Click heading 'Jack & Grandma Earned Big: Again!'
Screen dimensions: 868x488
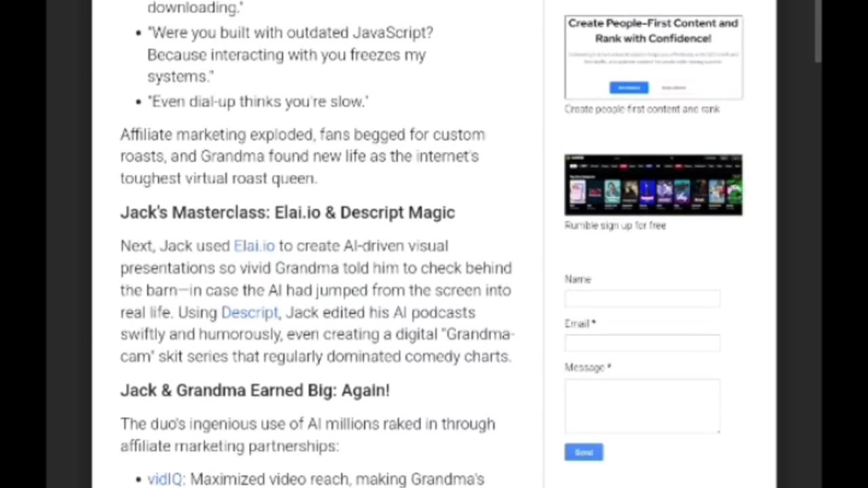click(255, 390)
